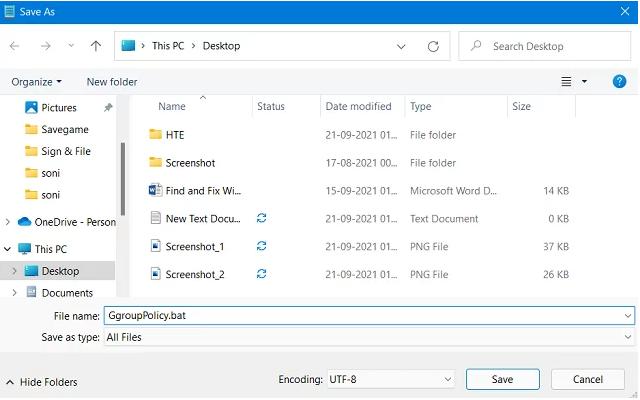Click the Back navigation arrow
640x400 pixels.
tap(15, 46)
